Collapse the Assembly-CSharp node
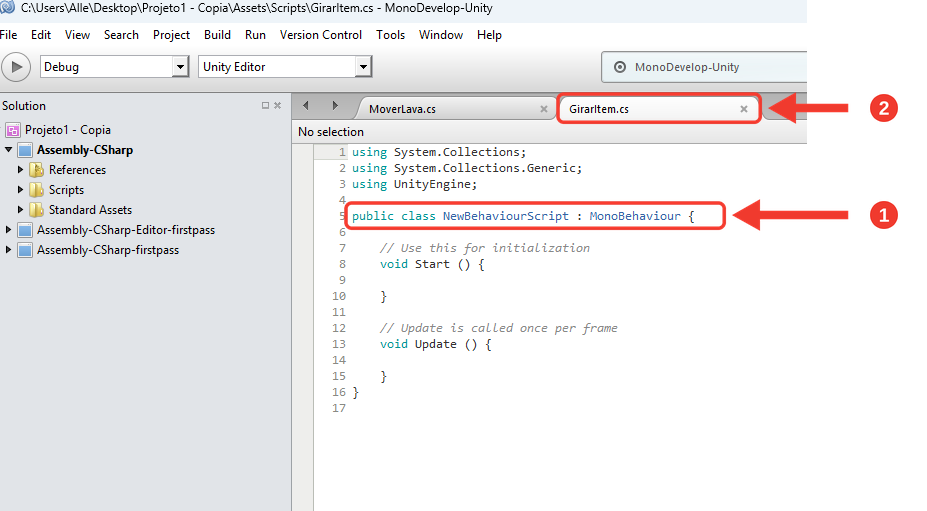Image resolution: width=927 pixels, height=511 pixels. click(x=8, y=150)
